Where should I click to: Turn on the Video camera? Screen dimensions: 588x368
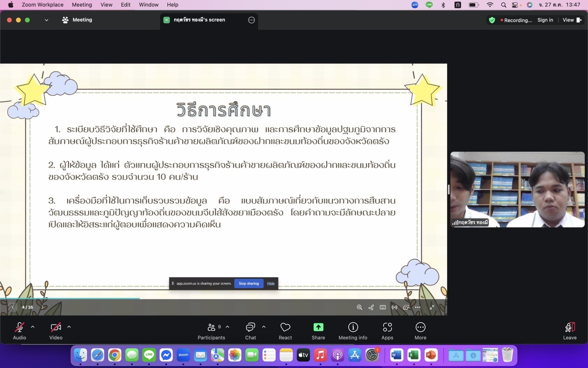(x=56, y=331)
